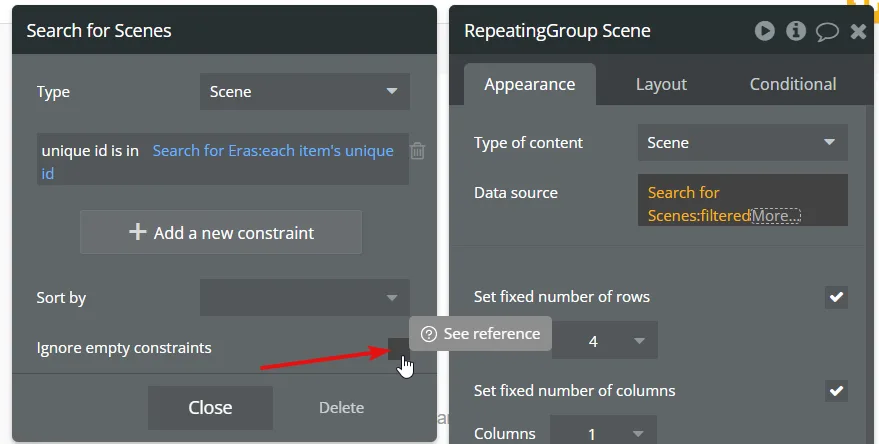Open the Columns dropdown showing 1
The height and width of the screenshot is (444, 879).
click(603, 433)
